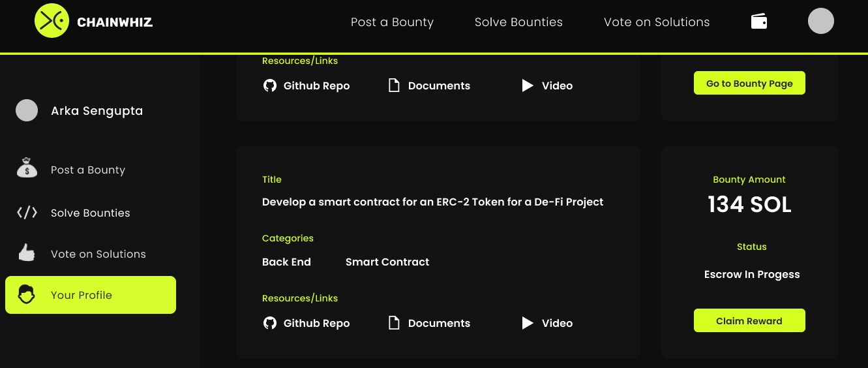
Task: Click the document icon in lower bounty card
Action: point(394,323)
